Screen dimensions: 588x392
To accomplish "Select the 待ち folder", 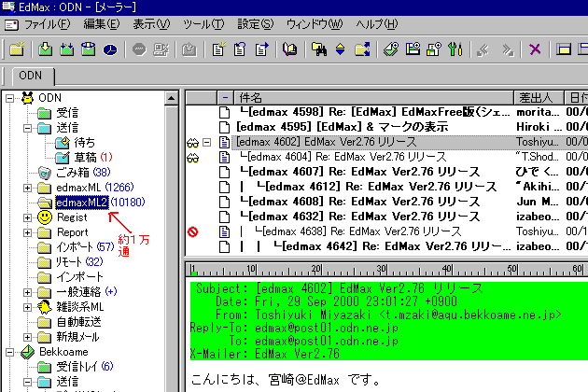I will (x=84, y=143).
